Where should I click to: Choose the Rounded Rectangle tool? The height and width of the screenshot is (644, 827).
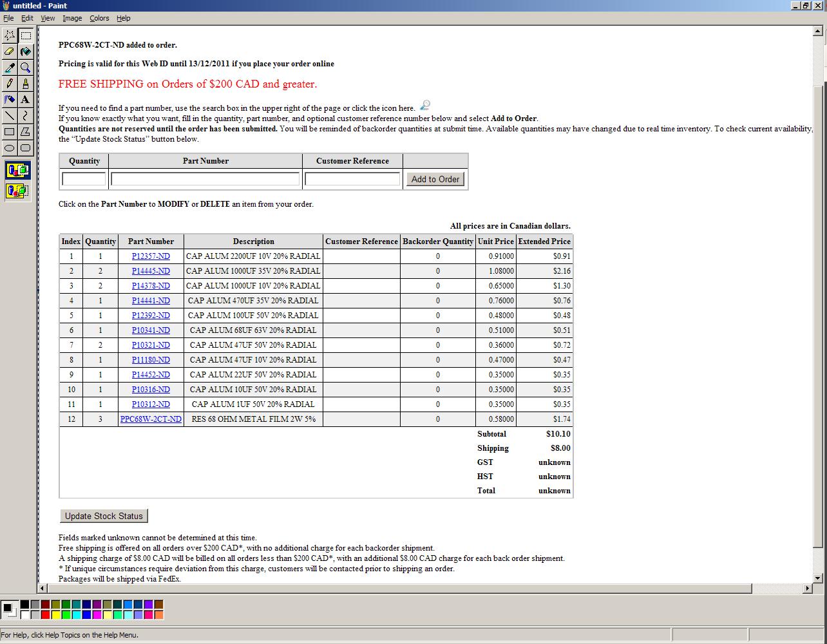click(x=25, y=148)
